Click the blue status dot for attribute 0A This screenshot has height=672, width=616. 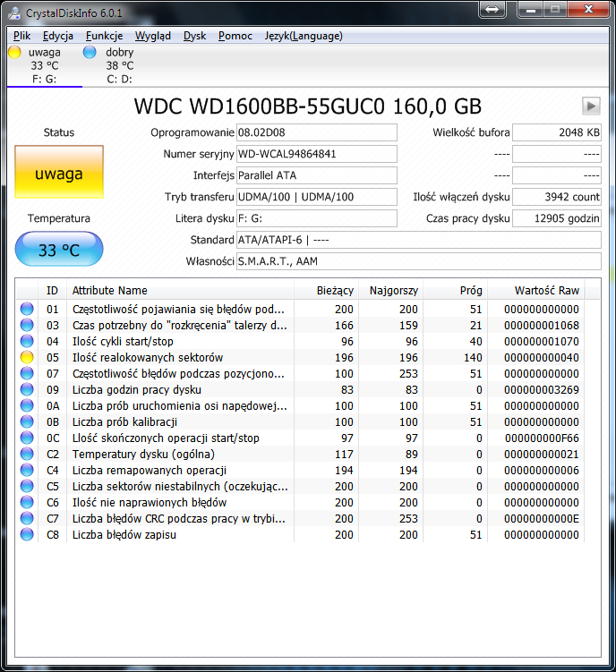(x=27, y=406)
